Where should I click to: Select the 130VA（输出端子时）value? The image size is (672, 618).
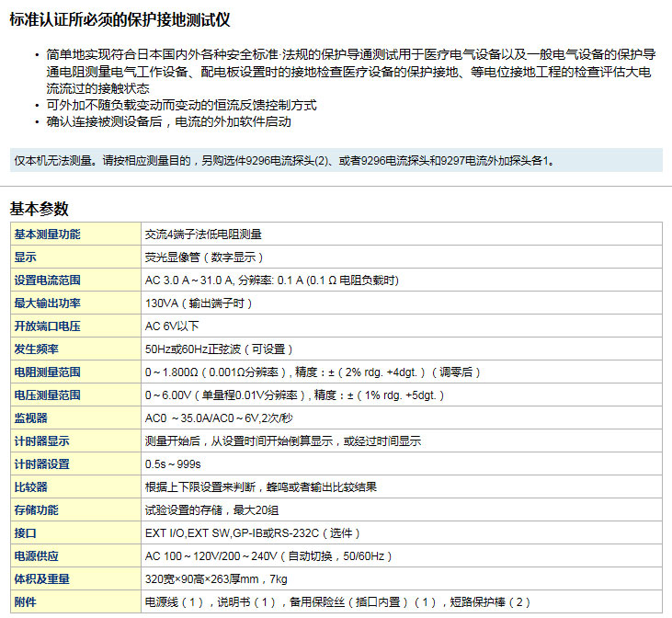pos(198,303)
